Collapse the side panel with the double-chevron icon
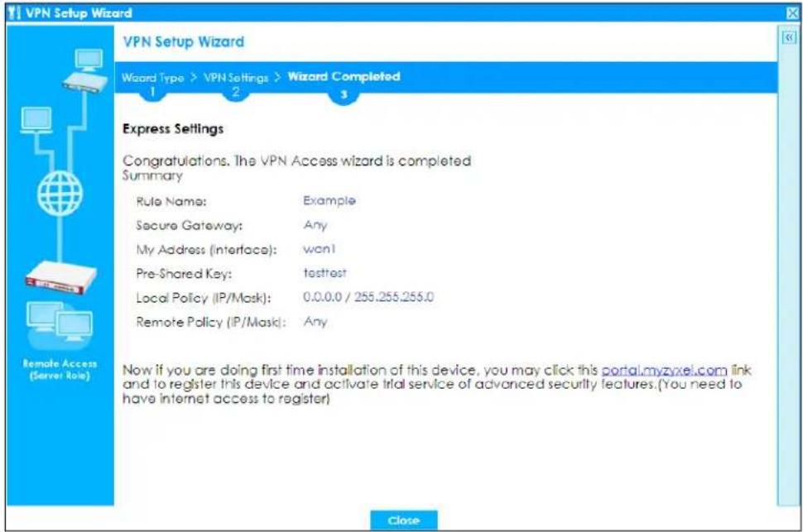The image size is (803, 532). point(789,38)
